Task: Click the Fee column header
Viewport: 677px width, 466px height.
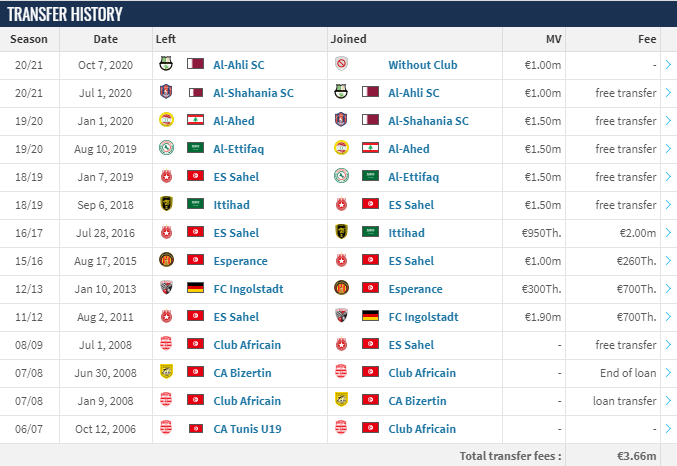Action: click(647, 39)
